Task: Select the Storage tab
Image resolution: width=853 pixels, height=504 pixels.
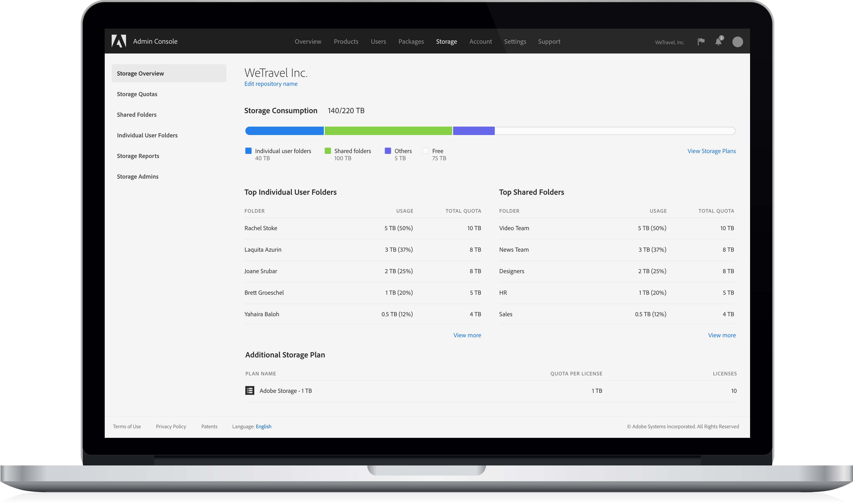Action: point(446,41)
